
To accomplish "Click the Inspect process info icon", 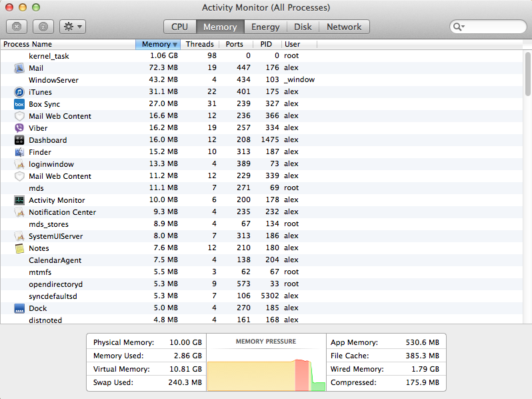I will click(43, 27).
